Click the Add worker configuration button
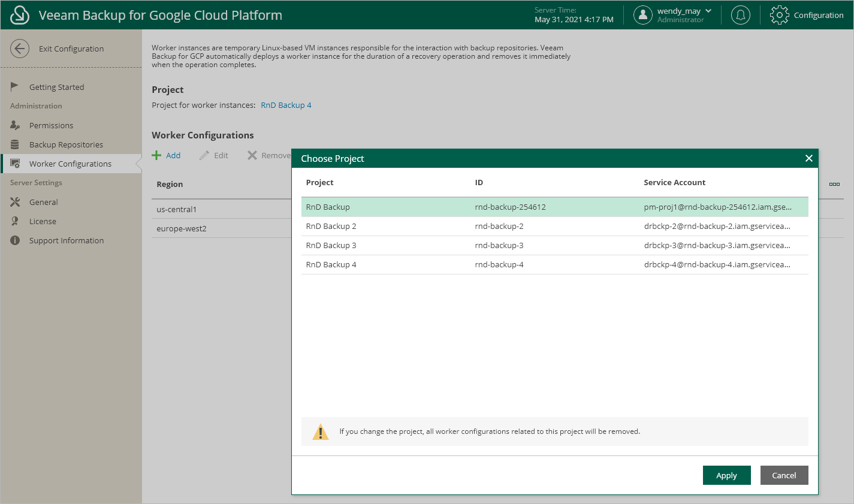Image resolution: width=854 pixels, height=504 pixels. [x=166, y=155]
